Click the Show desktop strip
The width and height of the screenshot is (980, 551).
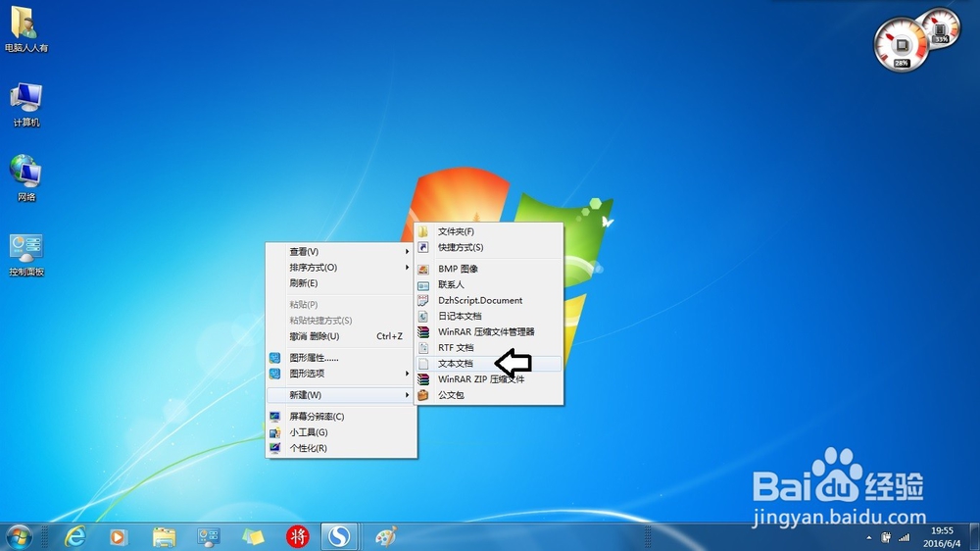[974, 536]
